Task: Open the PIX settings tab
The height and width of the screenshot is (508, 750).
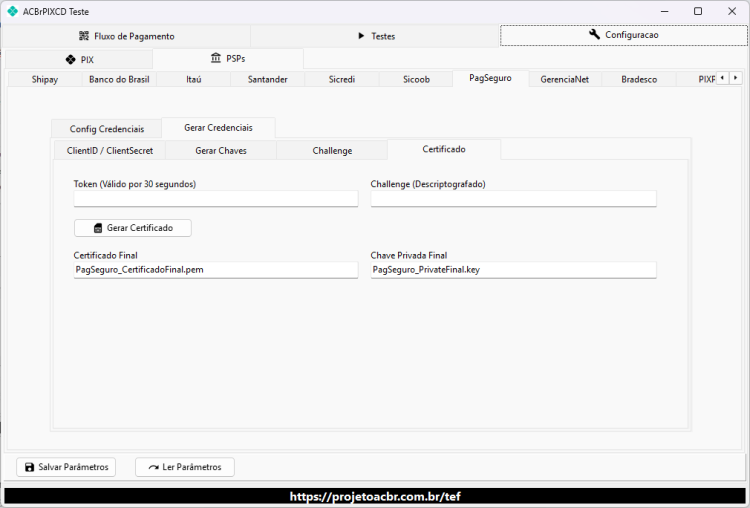Action: (x=79, y=60)
